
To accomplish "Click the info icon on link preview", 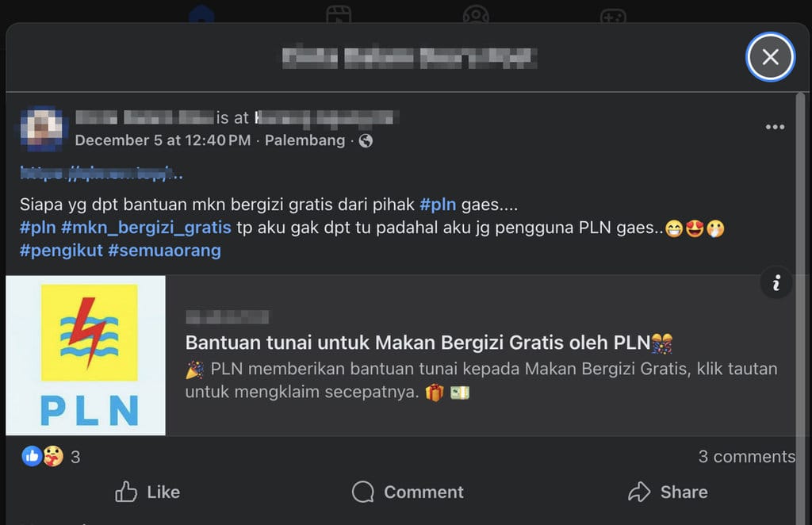I will click(x=776, y=282).
